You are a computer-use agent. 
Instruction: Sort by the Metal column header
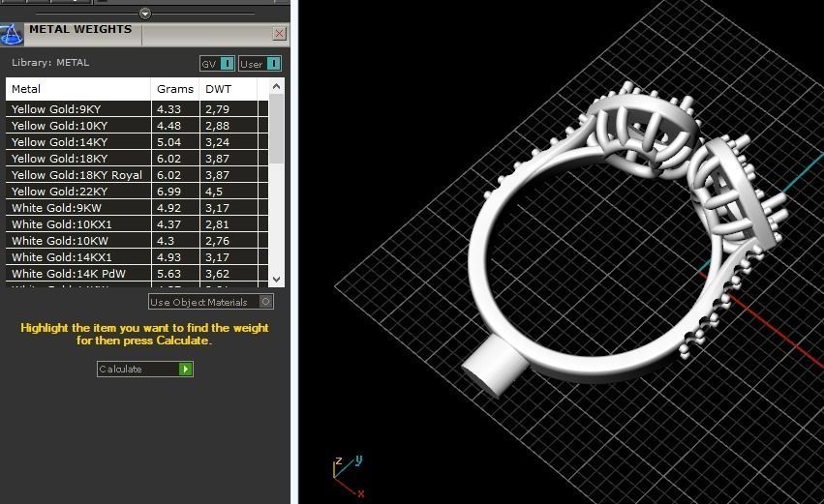[78, 89]
